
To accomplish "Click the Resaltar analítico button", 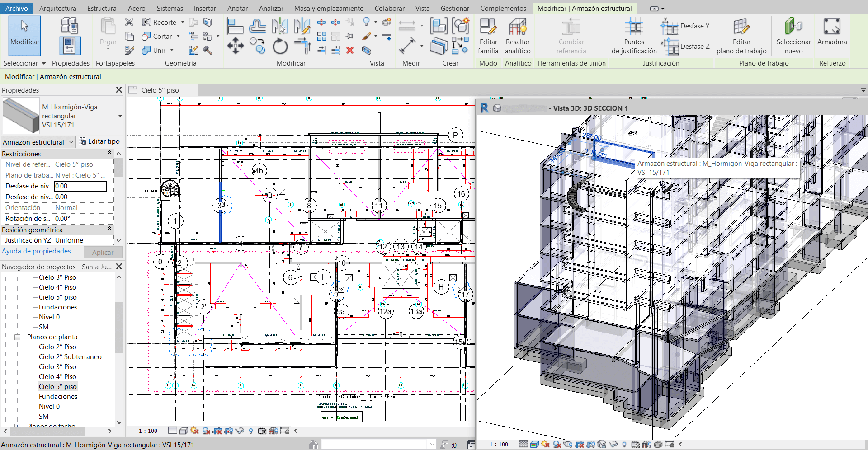I will click(x=518, y=36).
